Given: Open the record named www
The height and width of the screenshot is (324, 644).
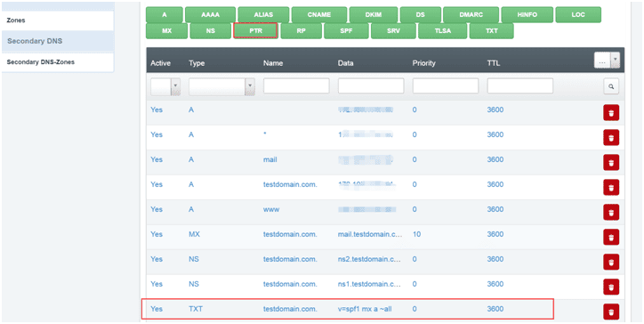Looking at the screenshot, I should (x=271, y=209).
